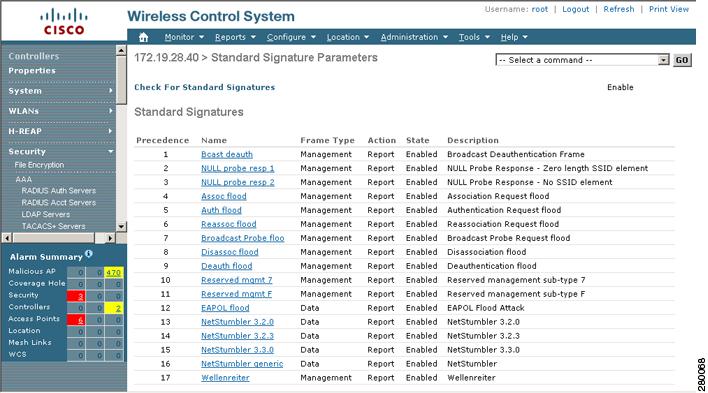This screenshot has height=393, width=708.
Task: Open Print View
Action: point(669,9)
